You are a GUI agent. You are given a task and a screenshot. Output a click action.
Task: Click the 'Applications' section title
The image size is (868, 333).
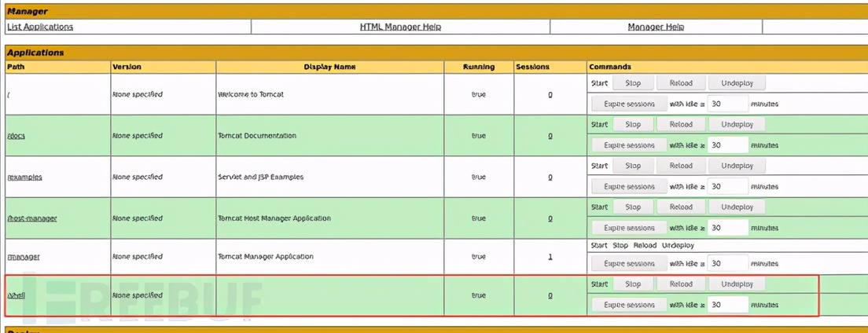tap(35, 53)
